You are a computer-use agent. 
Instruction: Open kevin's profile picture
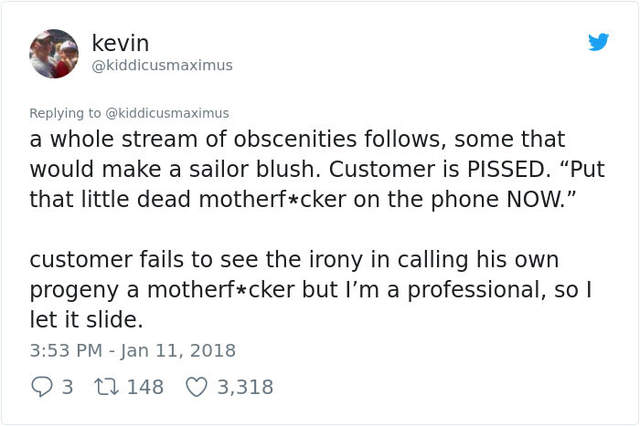53,53
